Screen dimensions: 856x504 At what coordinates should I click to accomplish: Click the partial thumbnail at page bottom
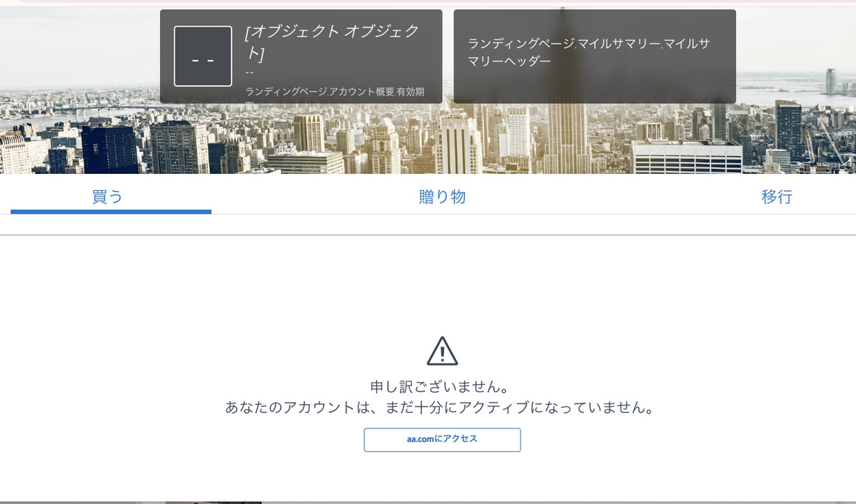213,501
